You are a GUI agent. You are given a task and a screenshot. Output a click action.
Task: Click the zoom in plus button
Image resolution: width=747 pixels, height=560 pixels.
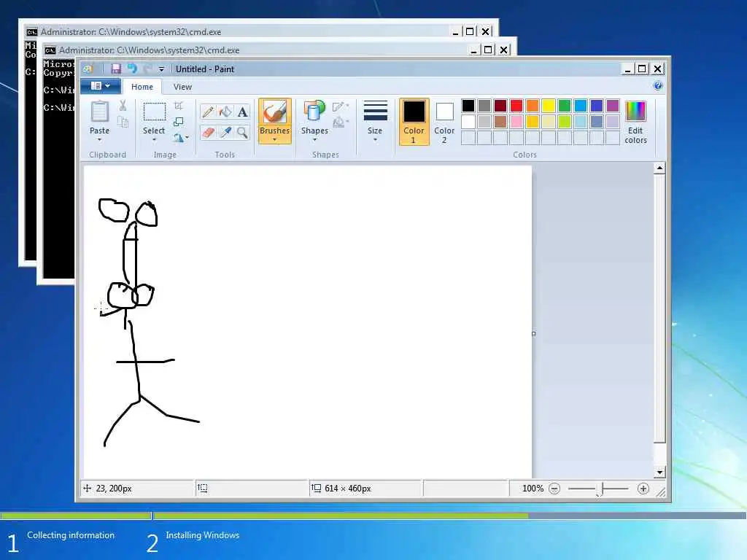pos(643,489)
